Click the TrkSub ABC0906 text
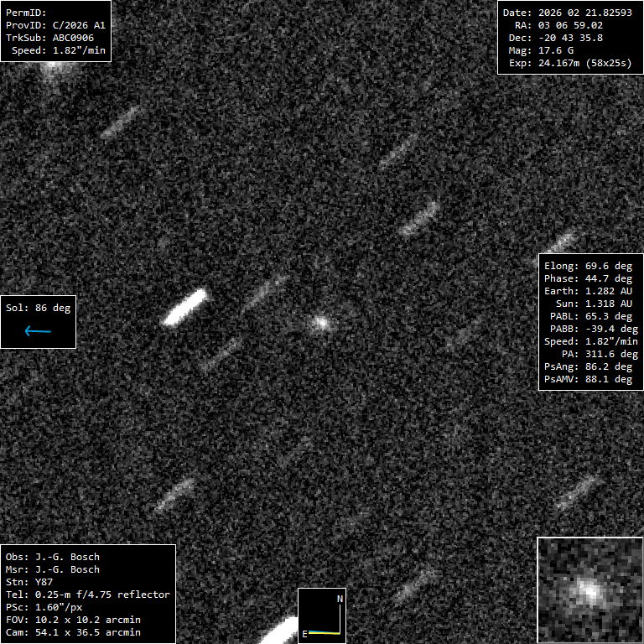The image size is (644, 644). 49,38
